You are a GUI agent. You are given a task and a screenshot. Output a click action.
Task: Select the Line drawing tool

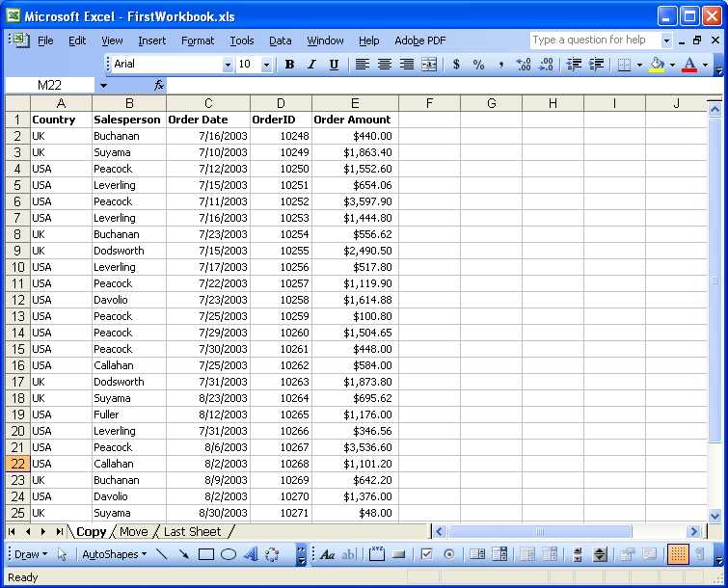[x=161, y=554]
